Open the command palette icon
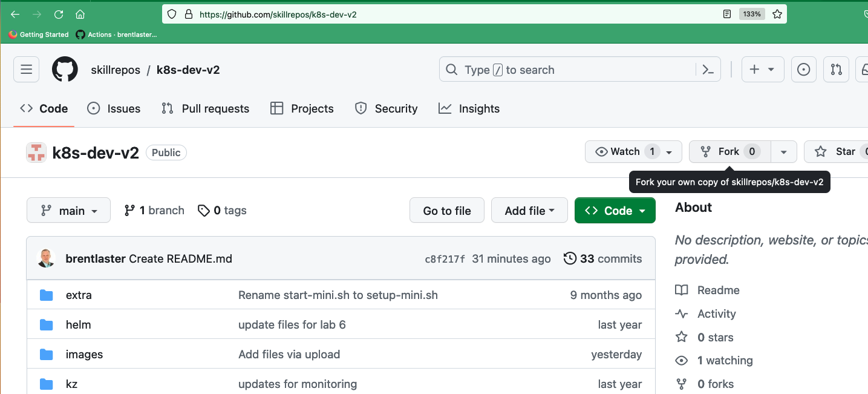Viewport: 868px width, 394px height. point(708,70)
